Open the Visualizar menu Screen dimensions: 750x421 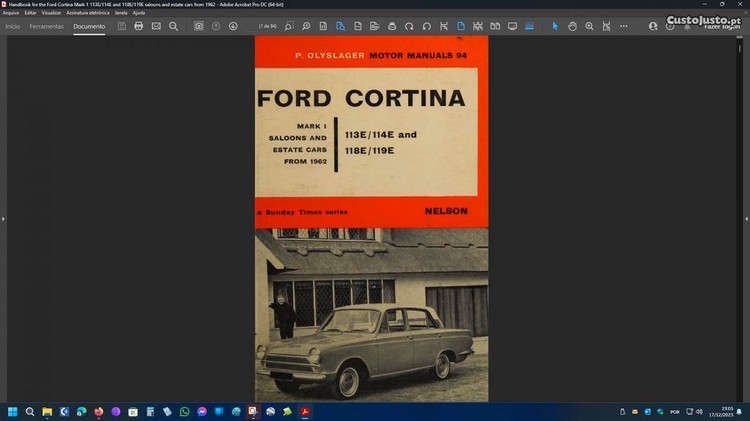point(51,13)
